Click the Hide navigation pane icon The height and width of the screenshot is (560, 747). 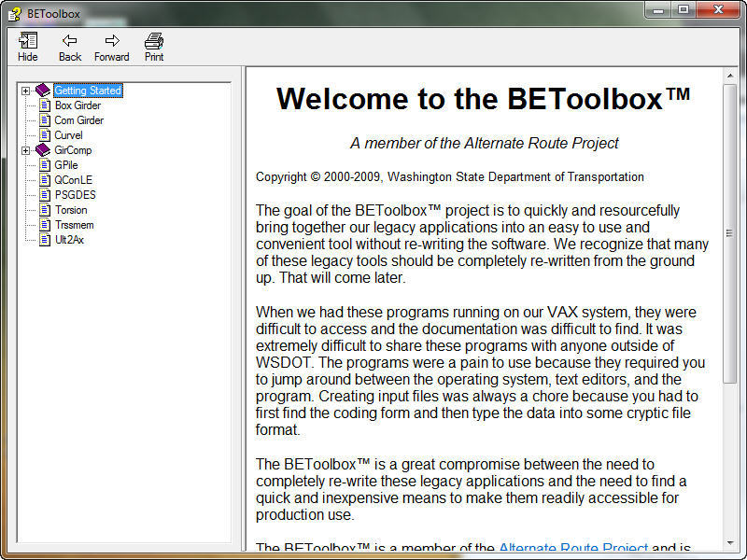[x=28, y=41]
